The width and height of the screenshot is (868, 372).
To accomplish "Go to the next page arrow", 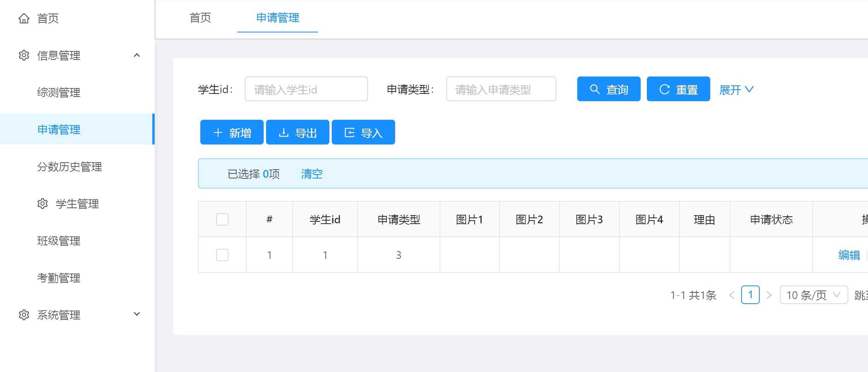I will (769, 295).
